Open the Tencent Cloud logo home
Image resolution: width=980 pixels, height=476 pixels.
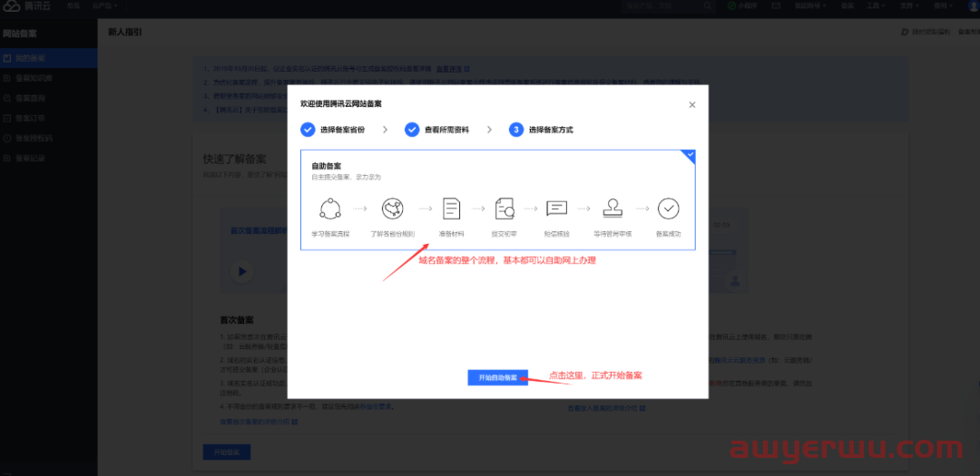(x=26, y=5)
